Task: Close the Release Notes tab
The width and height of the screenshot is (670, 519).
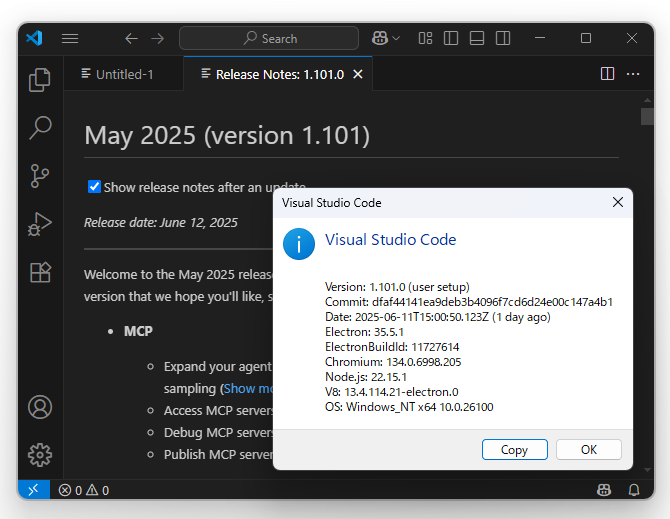Action: coord(358,74)
